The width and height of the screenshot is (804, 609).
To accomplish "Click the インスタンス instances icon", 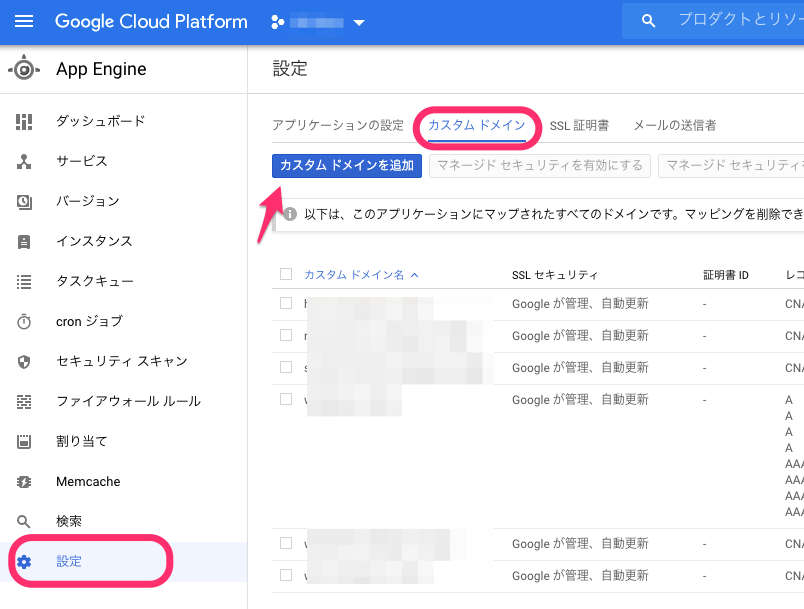I will click(x=24, y=241).
